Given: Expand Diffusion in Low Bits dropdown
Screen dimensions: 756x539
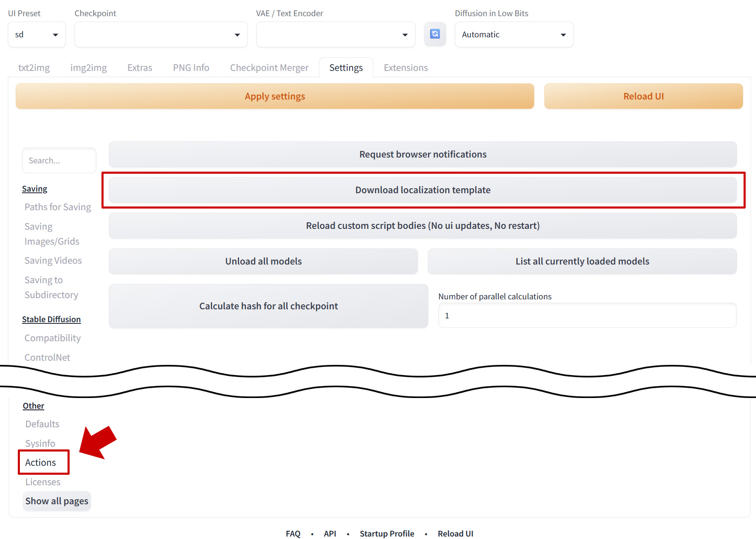Looking at the screenshot, I should tap(514, 34).
